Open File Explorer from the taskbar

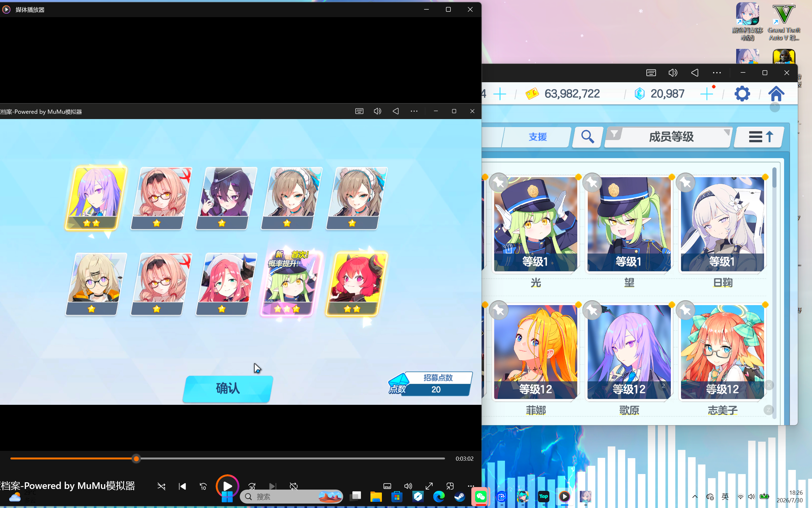coord(376,497)
